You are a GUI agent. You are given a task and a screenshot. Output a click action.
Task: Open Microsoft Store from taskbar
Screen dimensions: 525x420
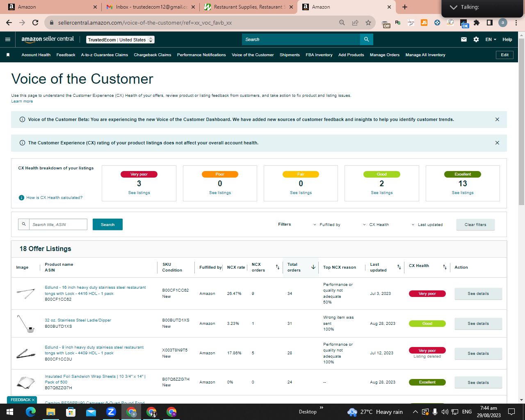(x=71, y=412)
